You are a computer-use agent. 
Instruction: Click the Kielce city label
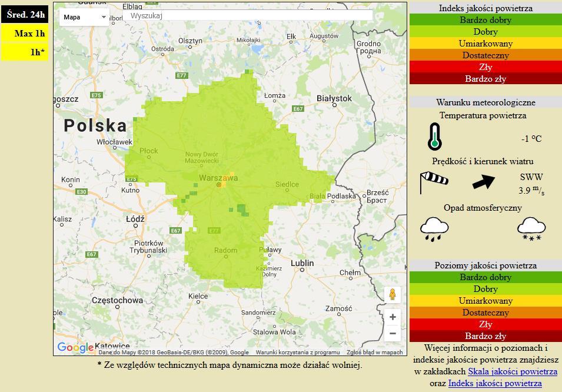198,296
